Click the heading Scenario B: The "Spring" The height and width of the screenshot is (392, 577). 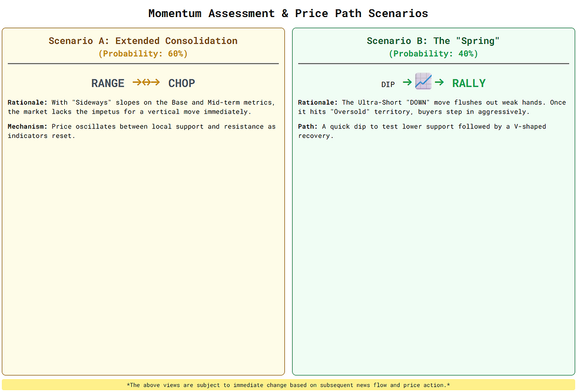[x=433, y=41]
